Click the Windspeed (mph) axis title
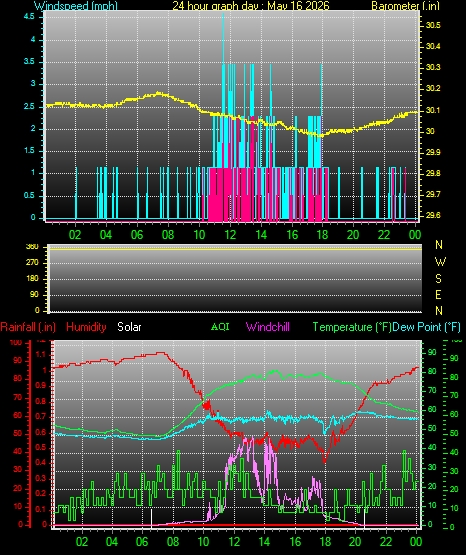The image size is (466, 555). coord(76,5)
